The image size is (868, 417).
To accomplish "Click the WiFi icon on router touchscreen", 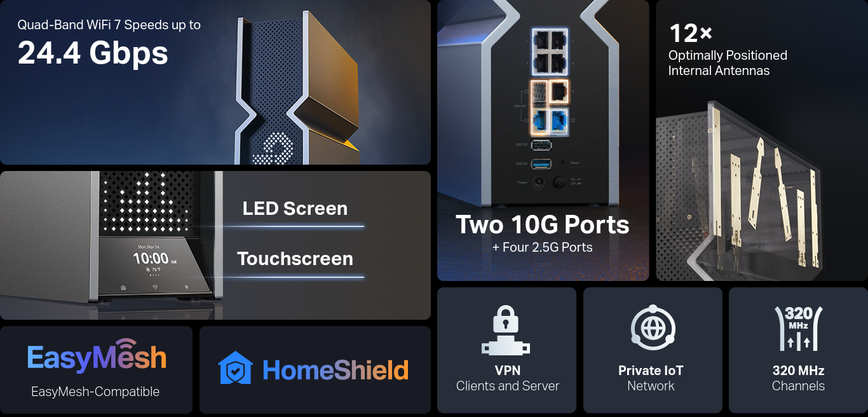I will pyautogui.click(x=154, y=287).
